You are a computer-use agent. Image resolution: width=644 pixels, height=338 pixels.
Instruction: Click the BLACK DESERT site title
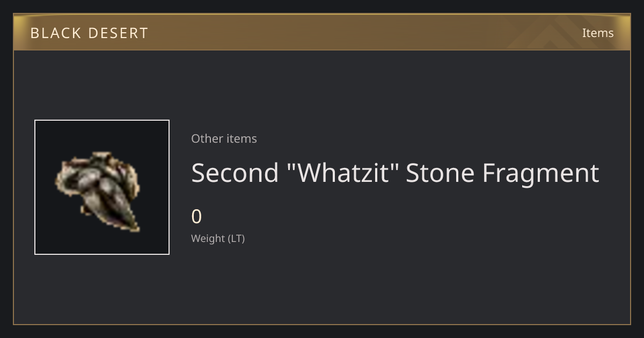click(89, 33)
